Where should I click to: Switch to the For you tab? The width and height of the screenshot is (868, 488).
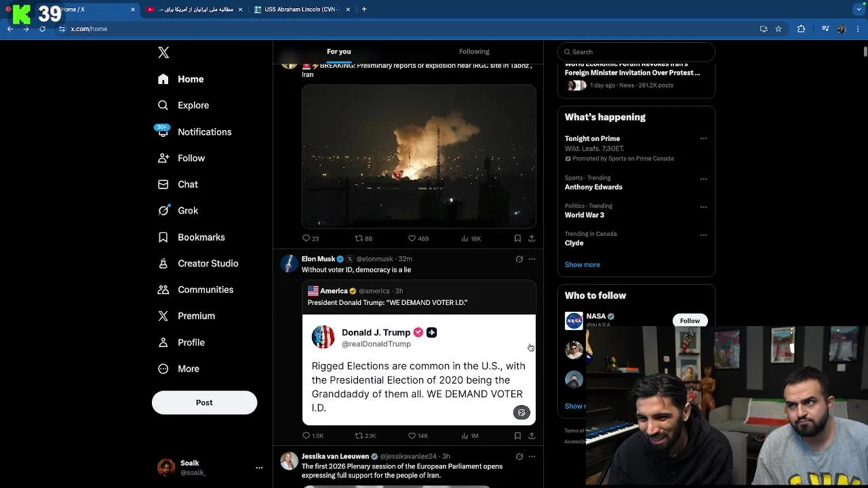click(339, 52)
